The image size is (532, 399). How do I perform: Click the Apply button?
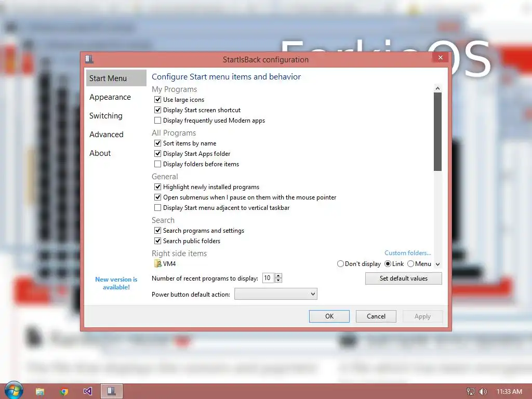pos(422,316)
